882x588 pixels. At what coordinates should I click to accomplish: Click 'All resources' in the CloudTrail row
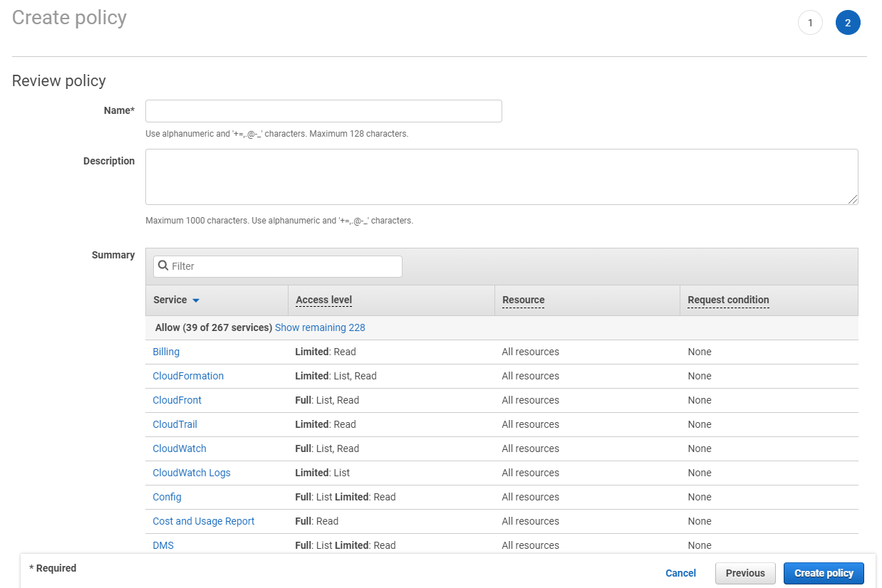pyautogui.click(x=531, y=424)
